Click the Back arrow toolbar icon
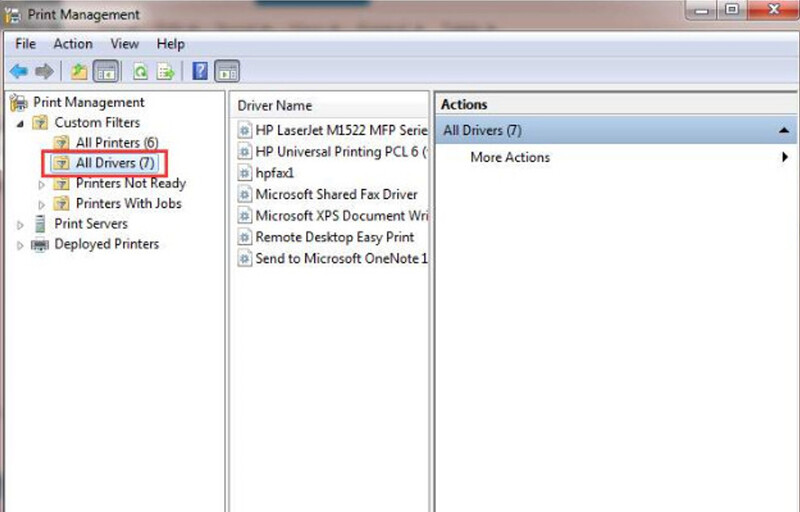Screen dimensions: 800x512 point(19,71)
